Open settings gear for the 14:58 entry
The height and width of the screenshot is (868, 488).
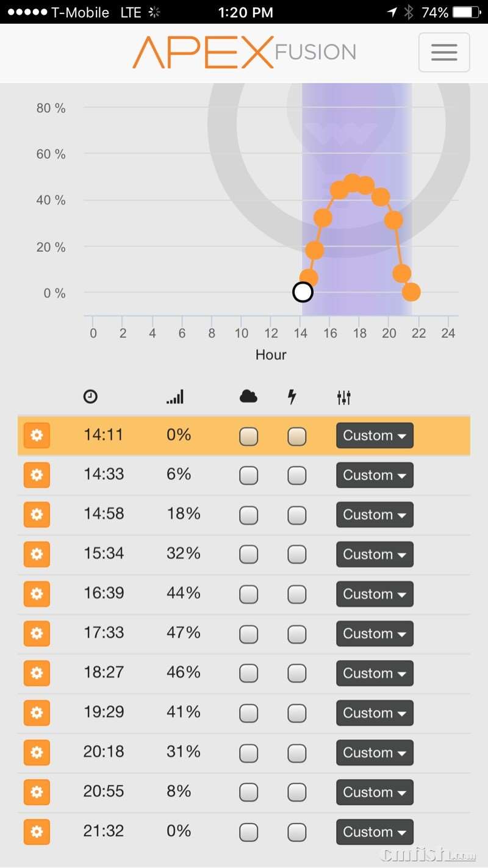tap(37, 515)
